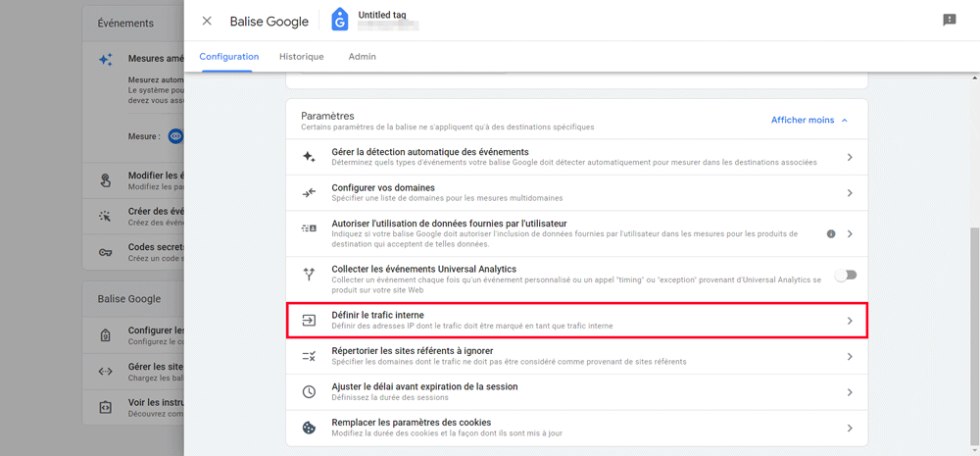
Task: Click the info icon for user-provided data
Action: point(831,234)
